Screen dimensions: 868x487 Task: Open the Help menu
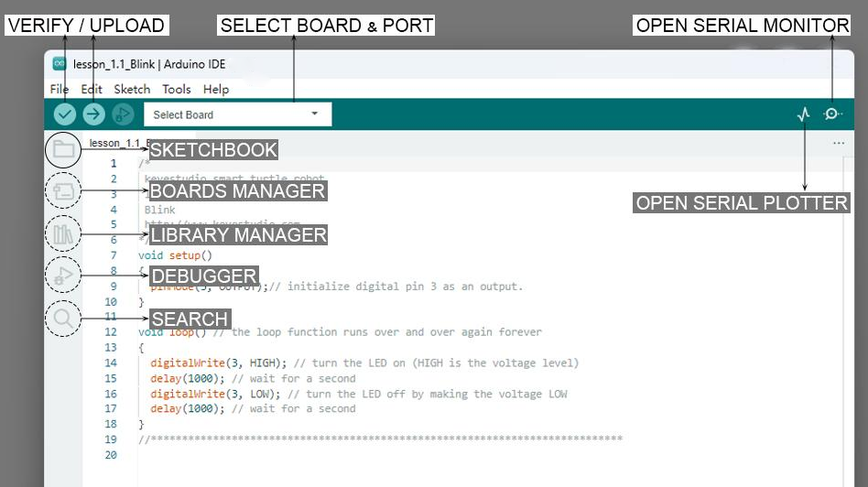click(216, 89)
